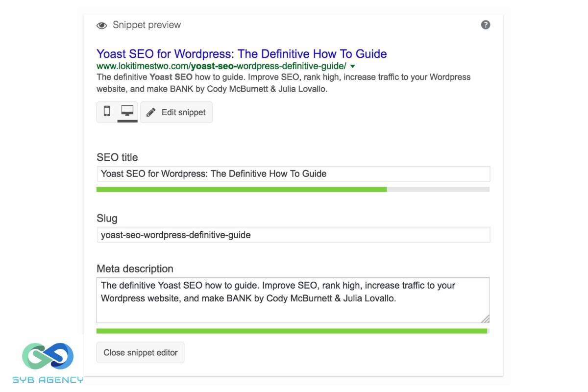Image resolution: width=588 pixels, height=392 pixels.
Task: Click the Snippet preview heading text
Action: click(x=147, y=25)
